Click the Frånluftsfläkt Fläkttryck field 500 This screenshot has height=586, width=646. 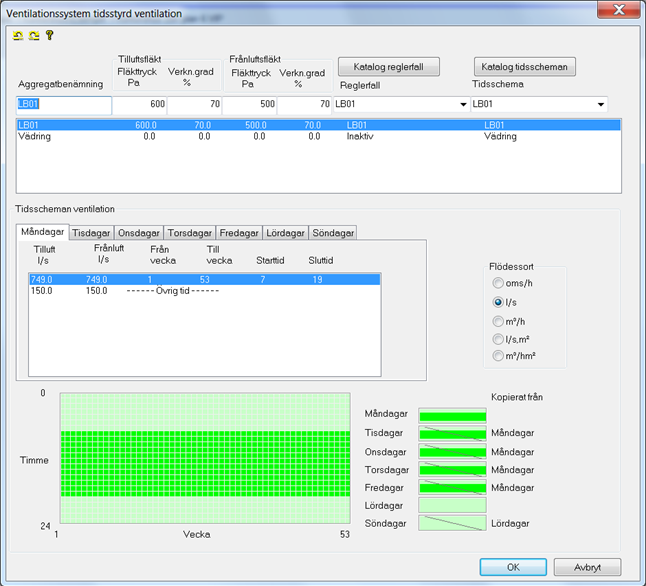(249, 105)
